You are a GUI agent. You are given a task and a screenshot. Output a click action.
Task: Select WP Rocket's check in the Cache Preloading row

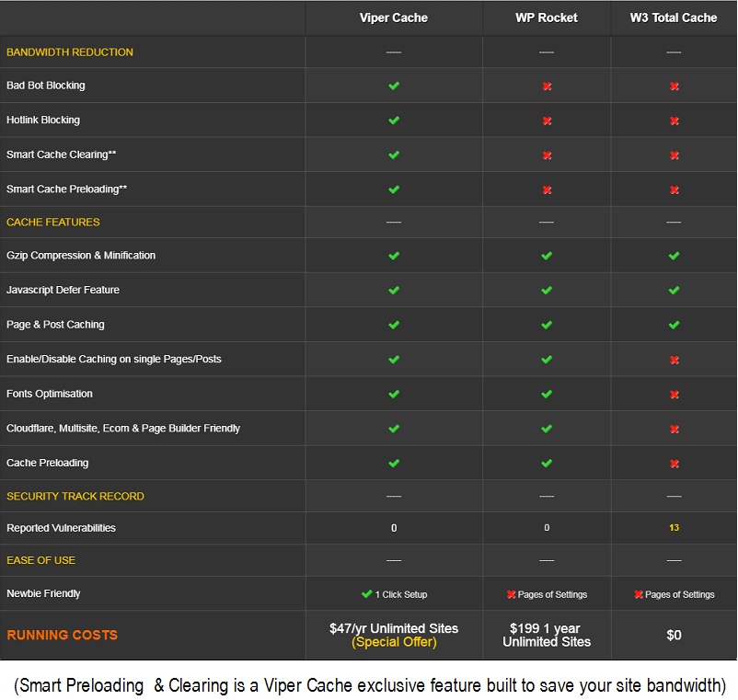[x=547, y=464]
